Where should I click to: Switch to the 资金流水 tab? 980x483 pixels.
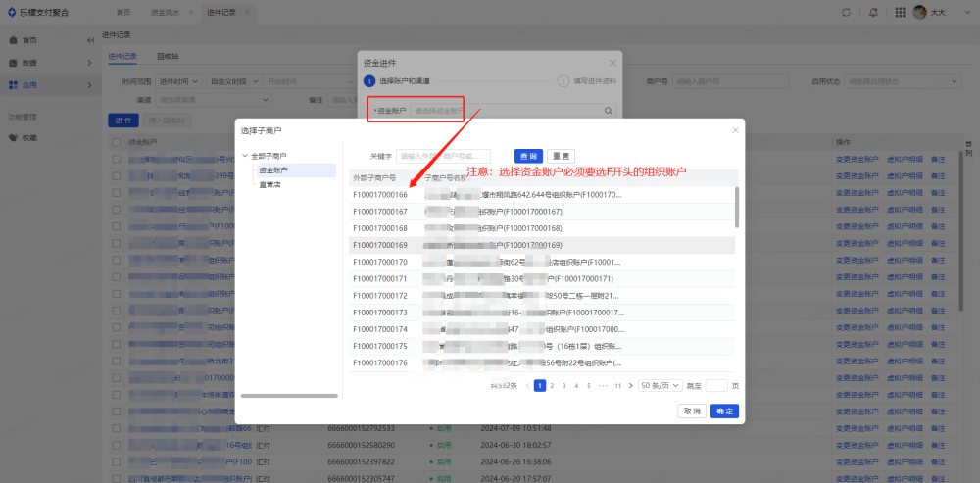(165, 12)
